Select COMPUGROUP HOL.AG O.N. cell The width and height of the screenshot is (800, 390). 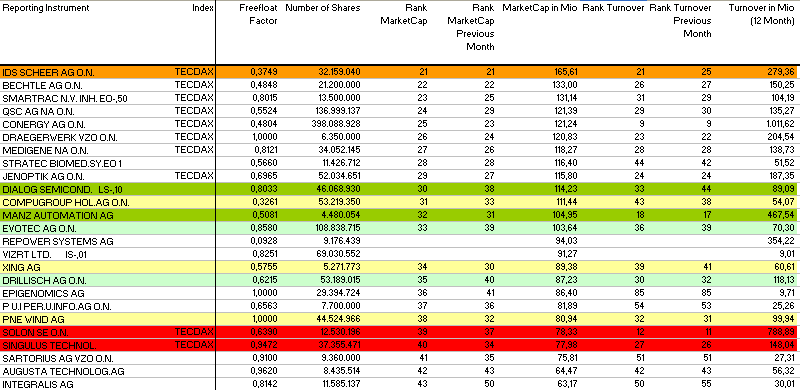[x=66, y=203]
